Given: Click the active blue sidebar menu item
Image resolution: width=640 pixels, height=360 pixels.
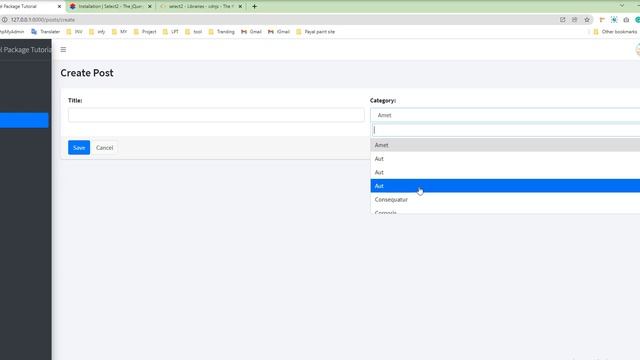Looking at the screenshot, I should (x=24, y=120).
